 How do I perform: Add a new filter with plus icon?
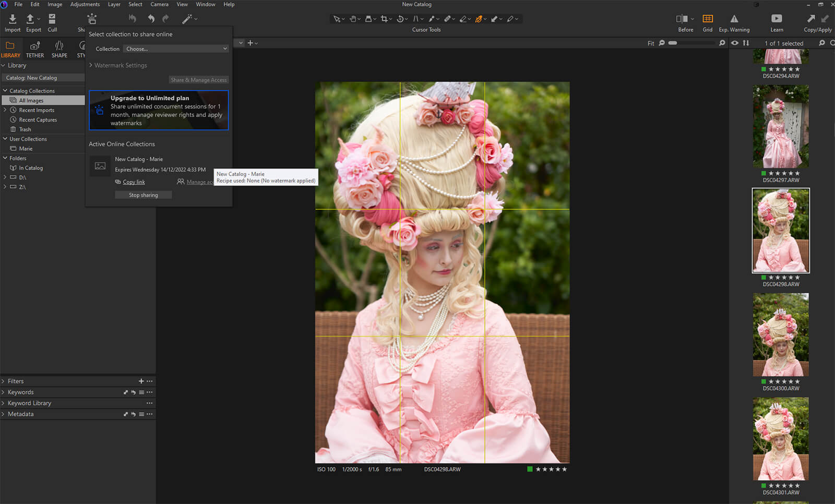[x=141, y=381]
